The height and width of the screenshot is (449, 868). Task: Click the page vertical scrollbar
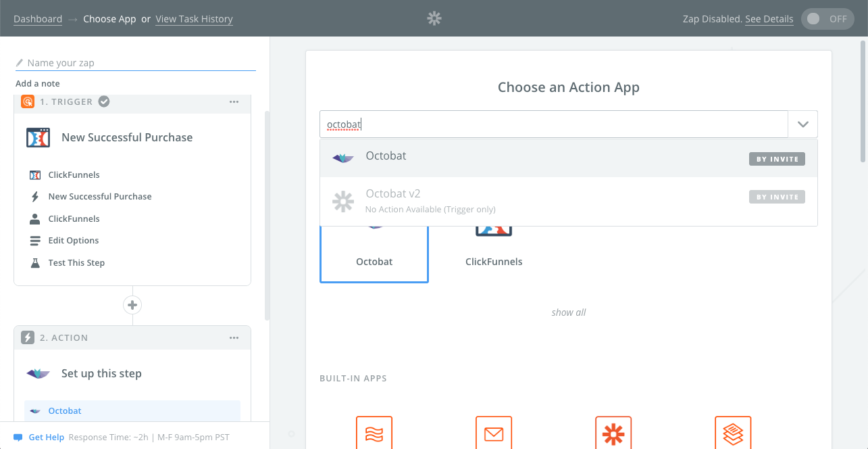click(863, 101)
